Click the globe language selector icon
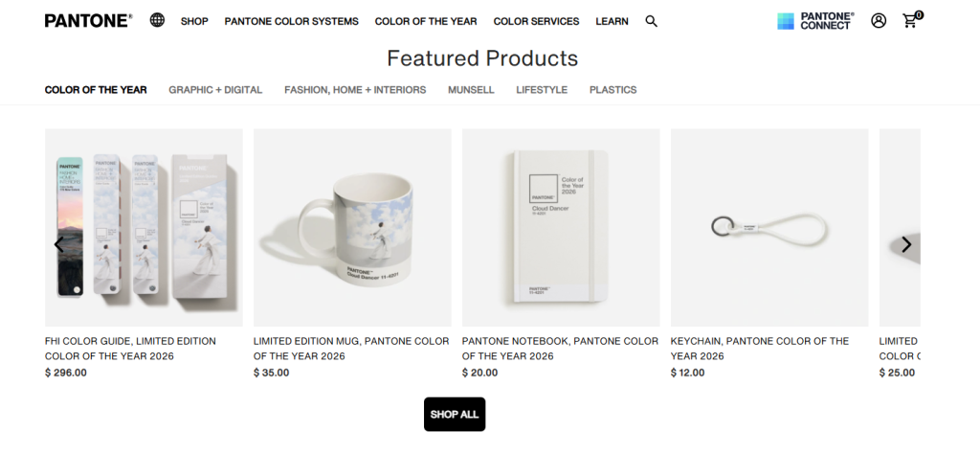 pos(158,20)
